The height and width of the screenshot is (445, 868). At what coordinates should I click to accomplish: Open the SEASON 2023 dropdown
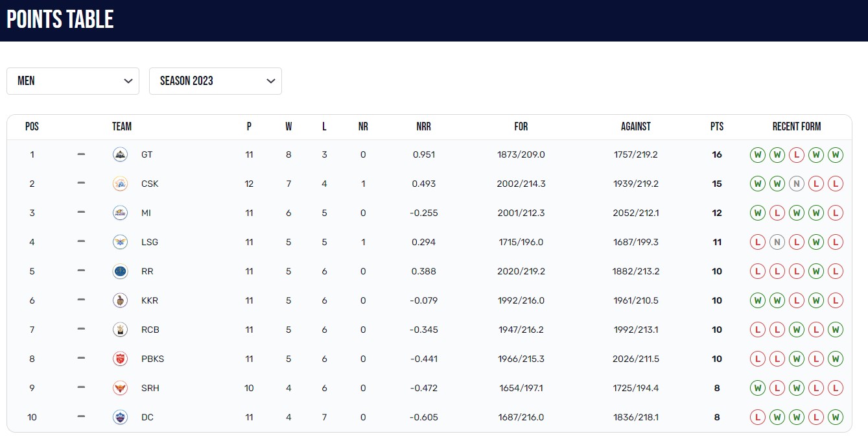pos(215,81)
